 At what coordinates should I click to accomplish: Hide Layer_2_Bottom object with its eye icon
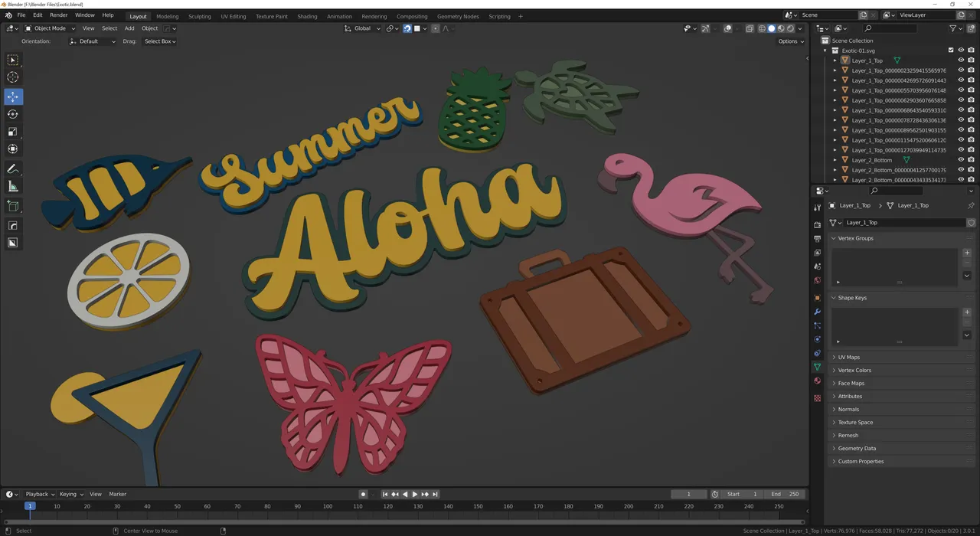click(x=961, y=160)
